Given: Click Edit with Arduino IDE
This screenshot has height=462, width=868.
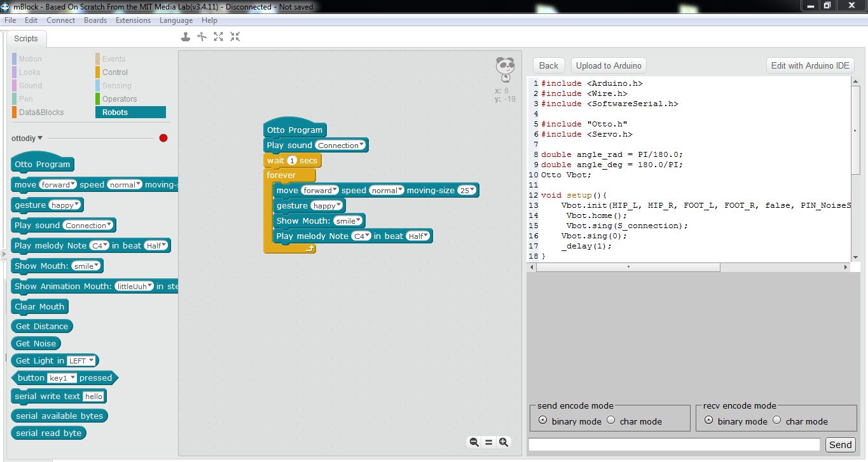Looking at the screenshot, I should (x=810, y=65).
